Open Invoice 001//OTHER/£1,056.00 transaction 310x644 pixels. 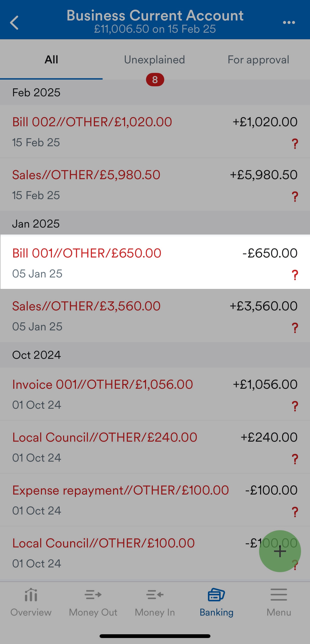[x=155, y=394]
